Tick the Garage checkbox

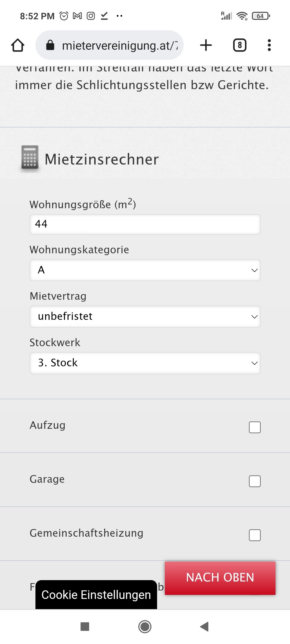(x=255, y=481)
